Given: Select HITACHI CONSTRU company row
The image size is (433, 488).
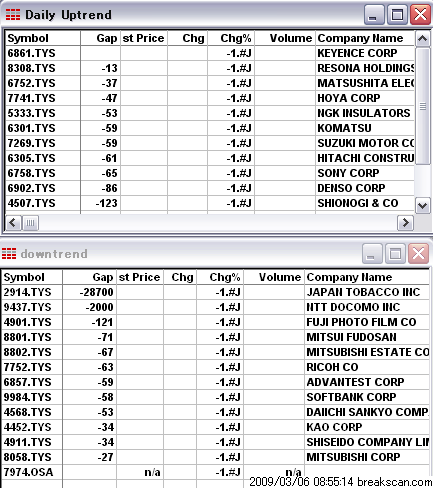Looking at the screenshot, I should pos(210,158).
